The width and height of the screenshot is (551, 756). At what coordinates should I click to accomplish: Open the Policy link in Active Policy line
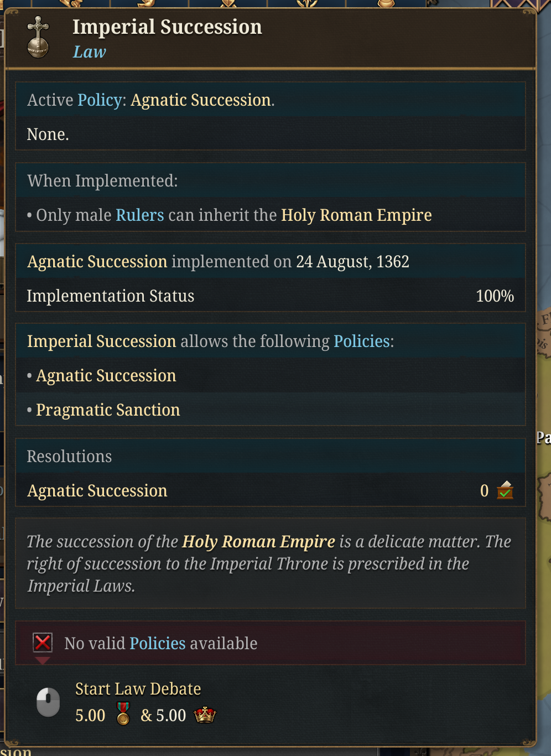pos(99,100)
